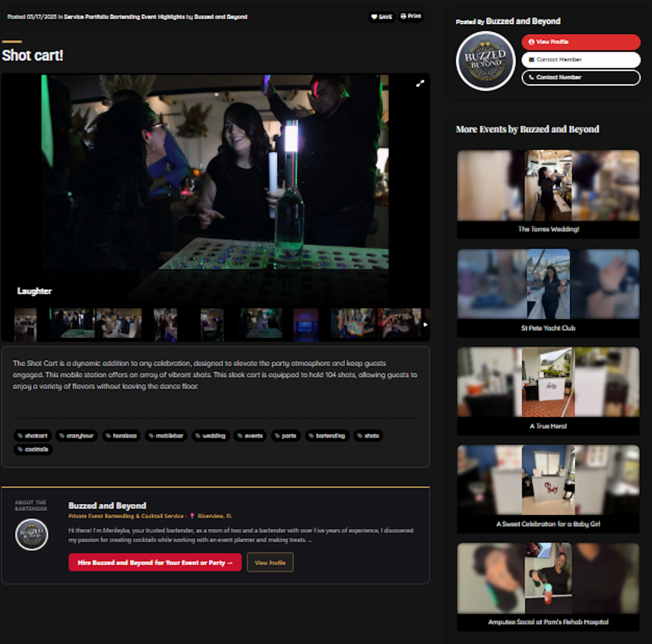Click Hire Buzzed and Beyond for Your Event button

(x=155, y=562)
